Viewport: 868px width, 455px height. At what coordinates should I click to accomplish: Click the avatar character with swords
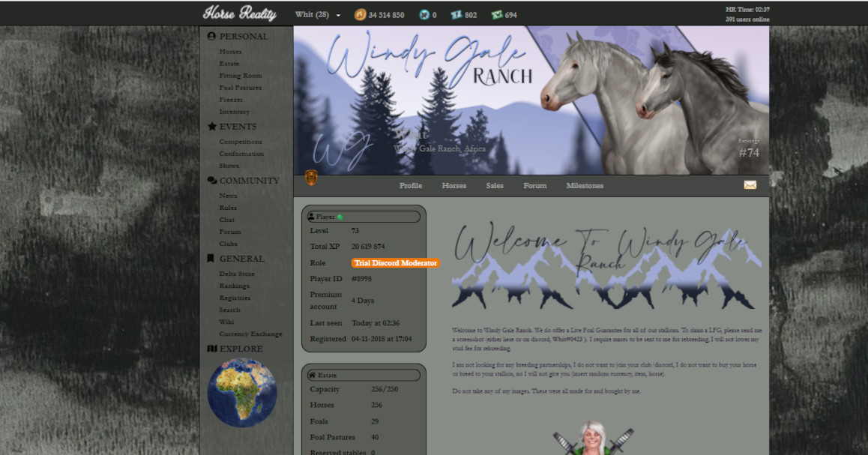(593, 439)
